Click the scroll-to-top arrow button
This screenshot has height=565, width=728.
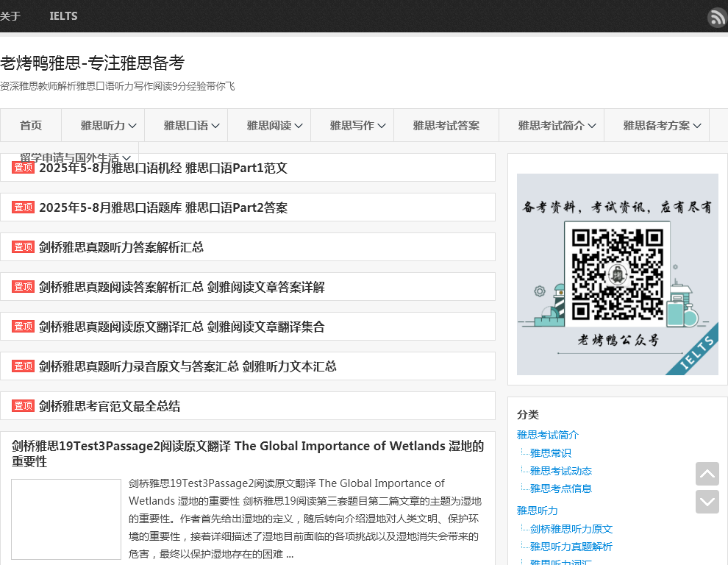[x=707, y=474]
